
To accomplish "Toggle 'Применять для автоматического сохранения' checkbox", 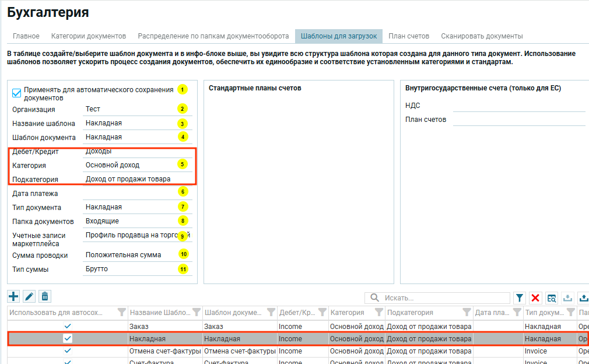I will tap(17, 93).
